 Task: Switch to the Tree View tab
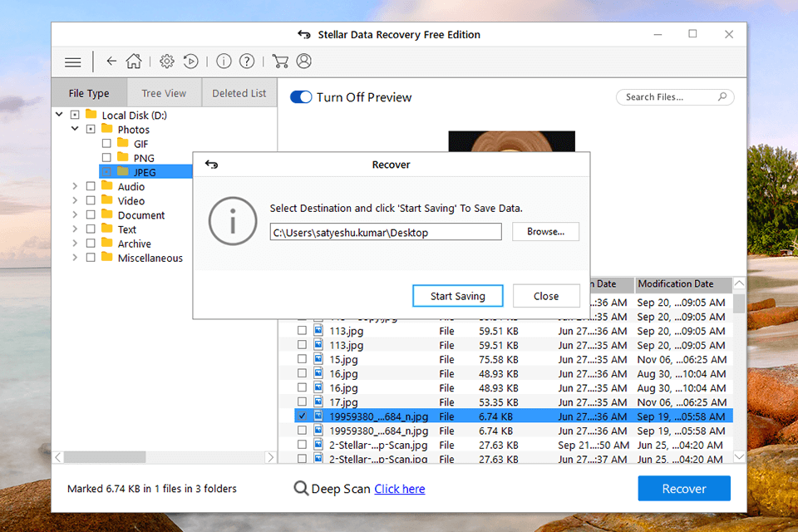pos(164,94)
